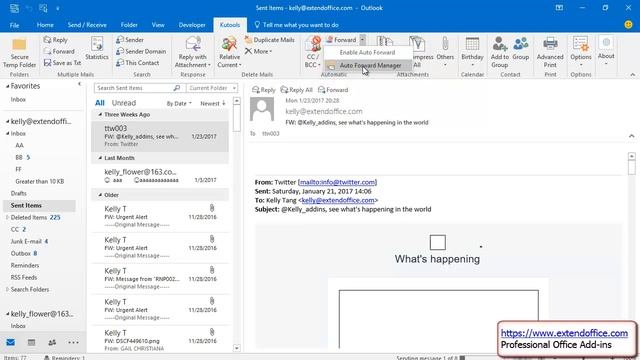Click Reply All in reading pane

click(x=297, y=90)
